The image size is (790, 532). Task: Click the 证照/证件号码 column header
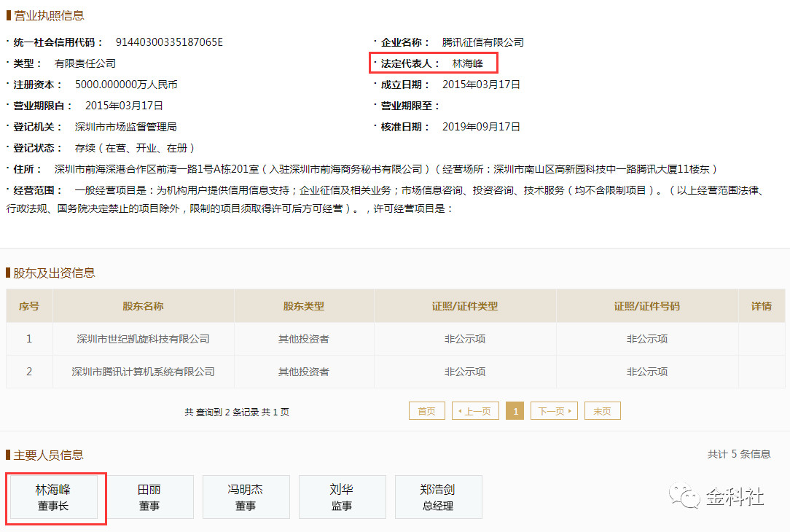point(647,306)
